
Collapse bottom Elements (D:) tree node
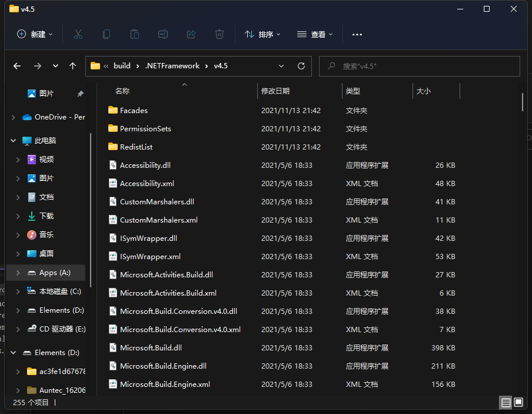[x=13, y=353]
